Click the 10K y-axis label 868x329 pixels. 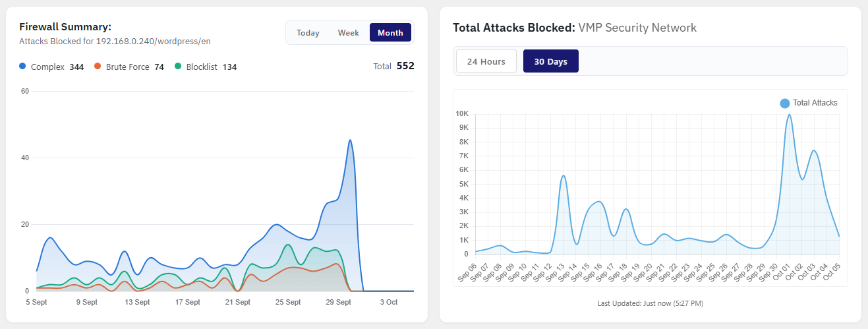click(x=461, y=113)
